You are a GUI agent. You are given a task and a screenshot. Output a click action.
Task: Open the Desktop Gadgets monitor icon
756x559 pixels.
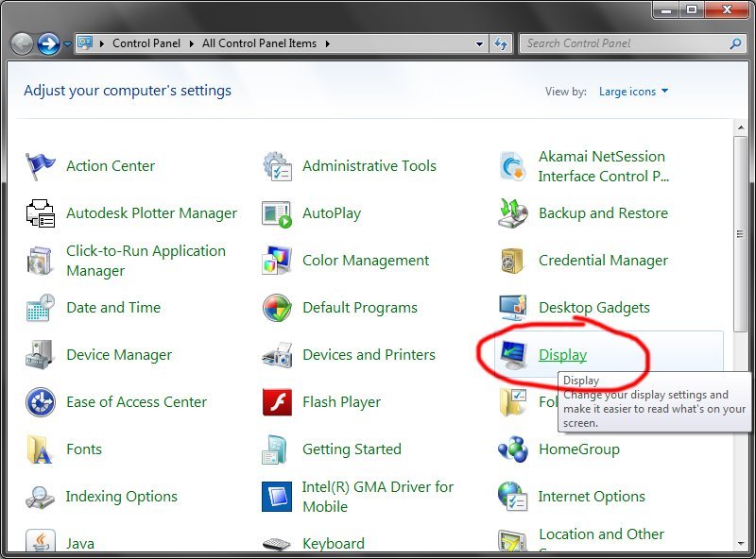pos(512,308)
